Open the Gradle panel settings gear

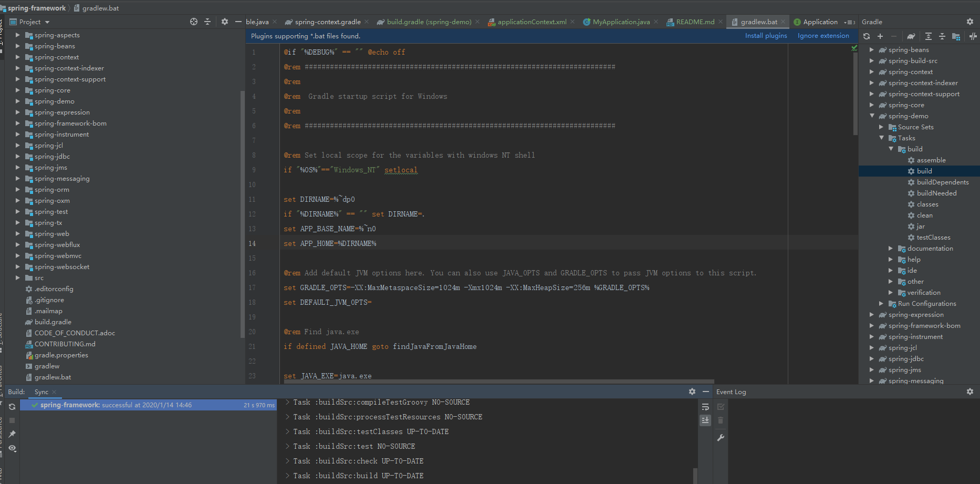pos(970,22)
